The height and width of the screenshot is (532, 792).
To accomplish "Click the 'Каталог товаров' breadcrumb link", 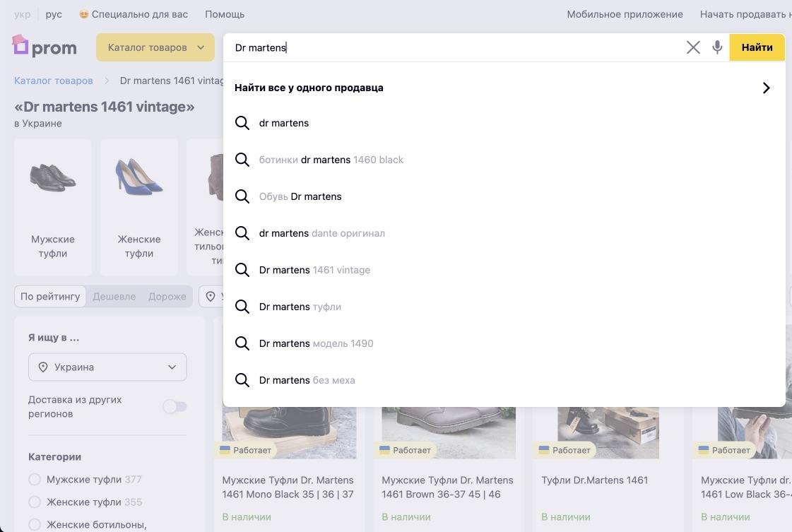I will click(x=54, y=81).
